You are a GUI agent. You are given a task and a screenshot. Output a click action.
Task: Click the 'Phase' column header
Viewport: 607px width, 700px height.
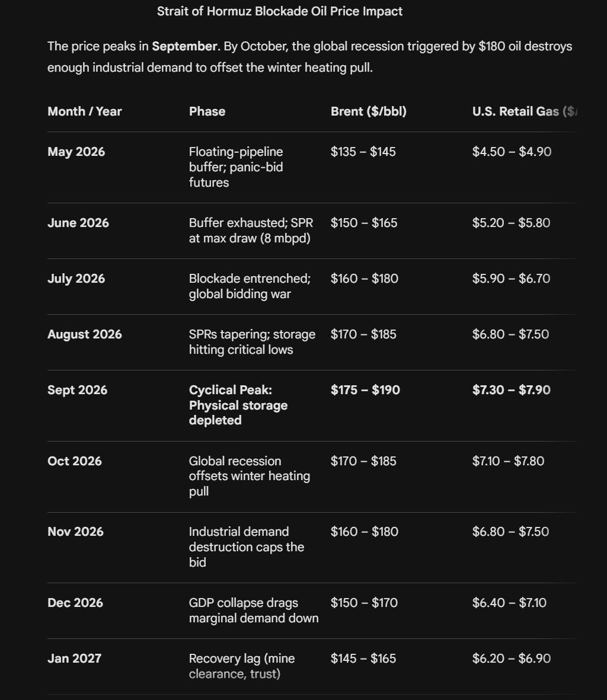click(207, 111)
